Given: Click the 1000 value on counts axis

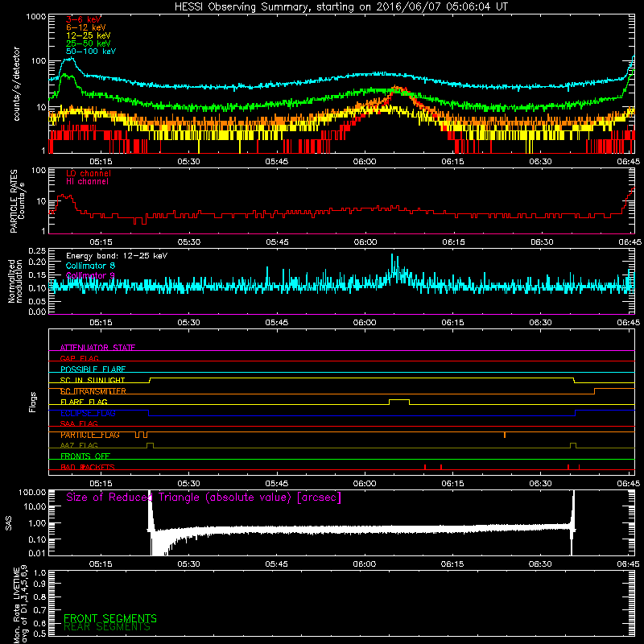Looking at the screenshot, I should click(35, 17).
